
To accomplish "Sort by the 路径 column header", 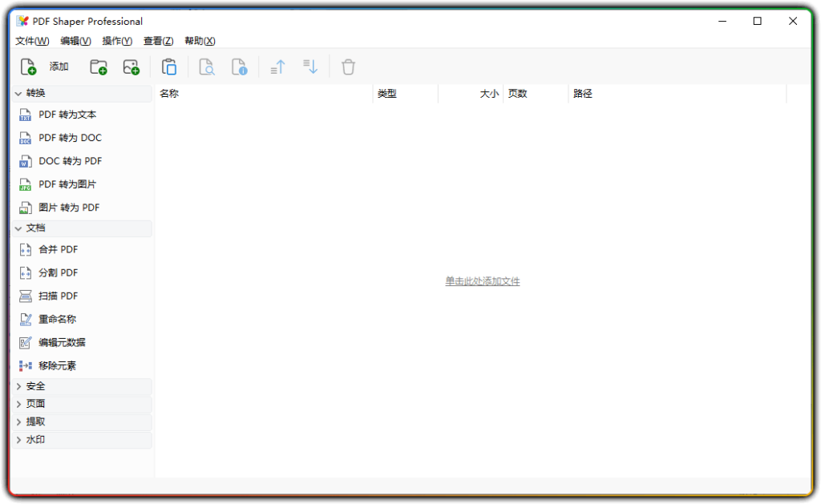I will click(x=677, y=94).
